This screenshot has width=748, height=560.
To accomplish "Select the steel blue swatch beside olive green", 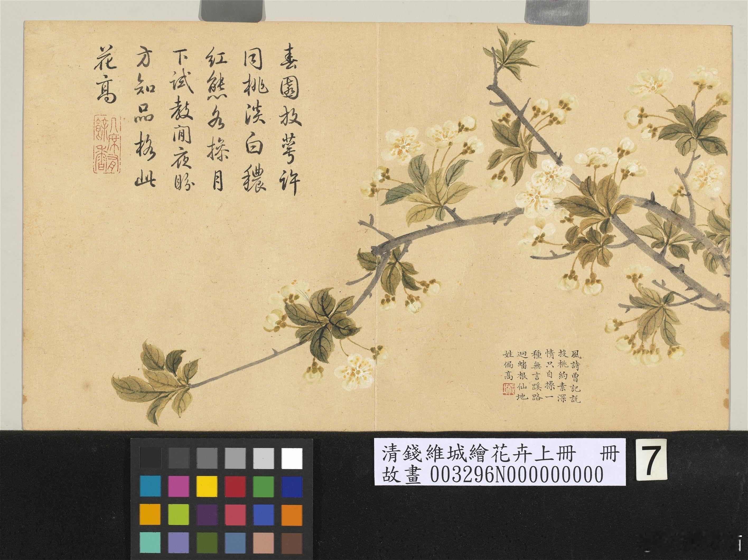I will [235, 543].
